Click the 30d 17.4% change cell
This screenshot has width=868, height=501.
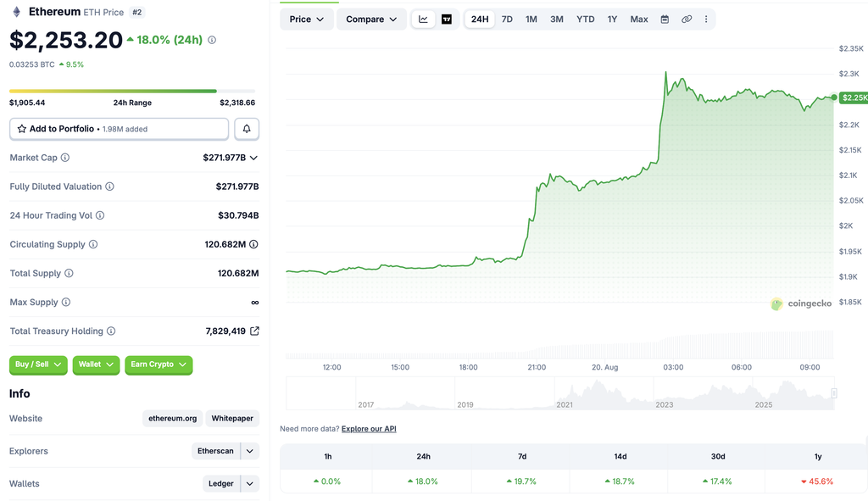pos(717,482)
